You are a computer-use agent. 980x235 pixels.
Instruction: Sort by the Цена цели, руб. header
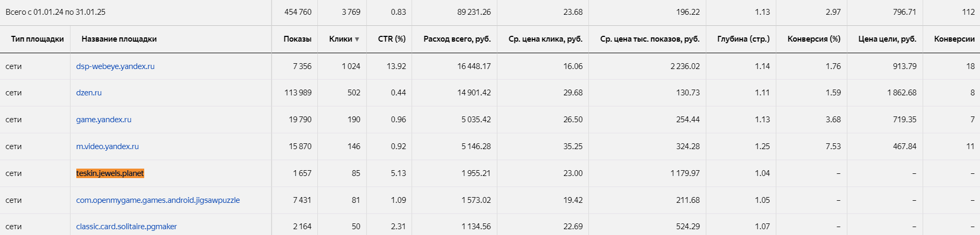(887, 39)
